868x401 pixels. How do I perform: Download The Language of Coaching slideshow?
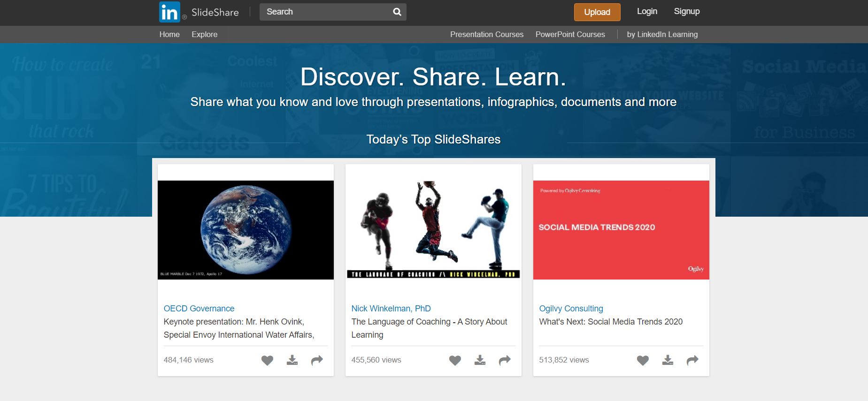[480, 360]
